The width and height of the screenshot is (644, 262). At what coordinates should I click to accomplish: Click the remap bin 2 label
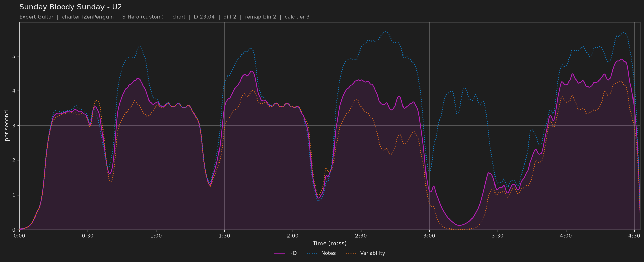click(260, 17)
